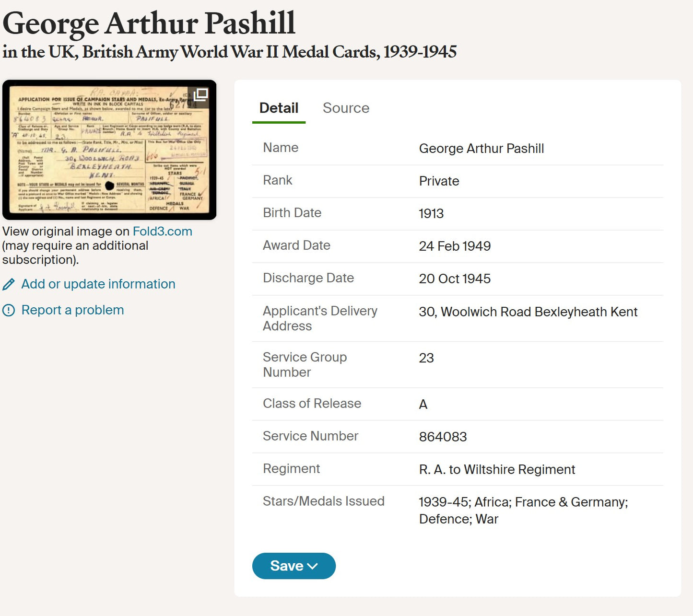The image size is (693, 616).
Task: Click the page title George Arthur Pashill
Action: tap(149, 23)
